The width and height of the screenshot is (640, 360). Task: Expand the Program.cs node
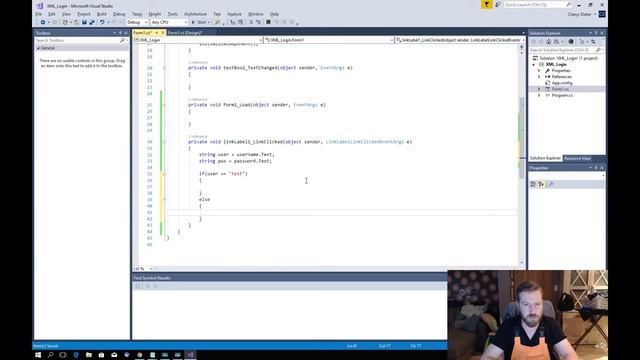tap(539, 95)
